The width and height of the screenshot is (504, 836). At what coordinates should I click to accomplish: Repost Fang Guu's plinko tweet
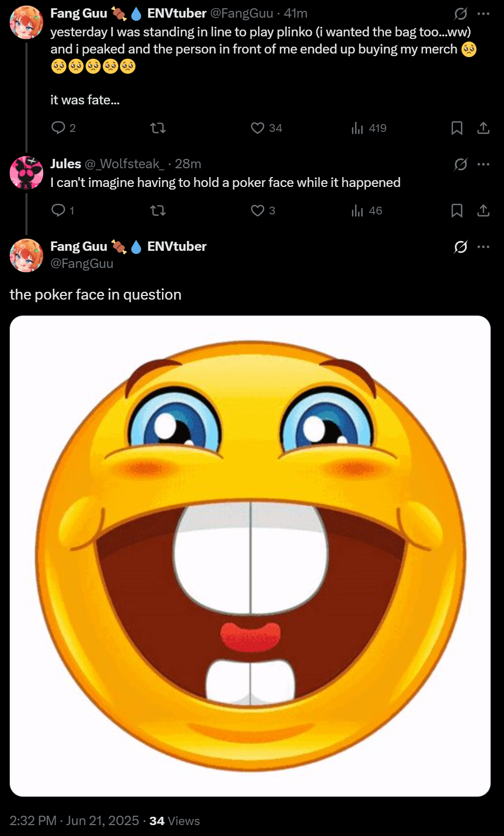[158, 128]
